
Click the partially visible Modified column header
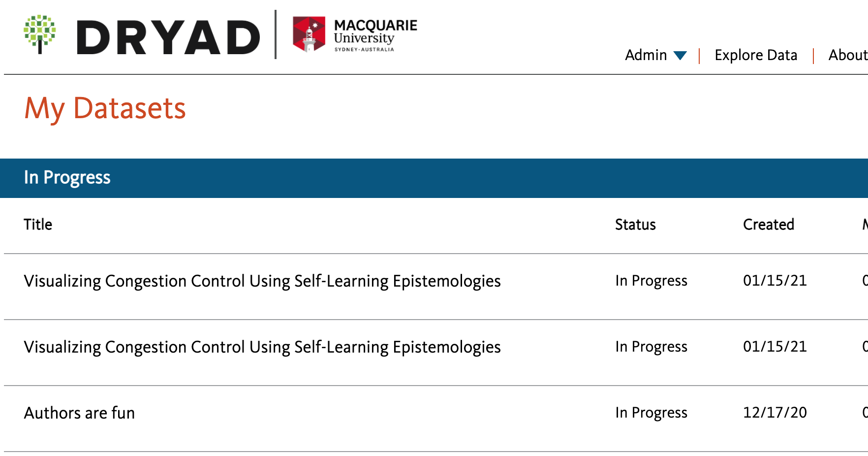[865, 225]
